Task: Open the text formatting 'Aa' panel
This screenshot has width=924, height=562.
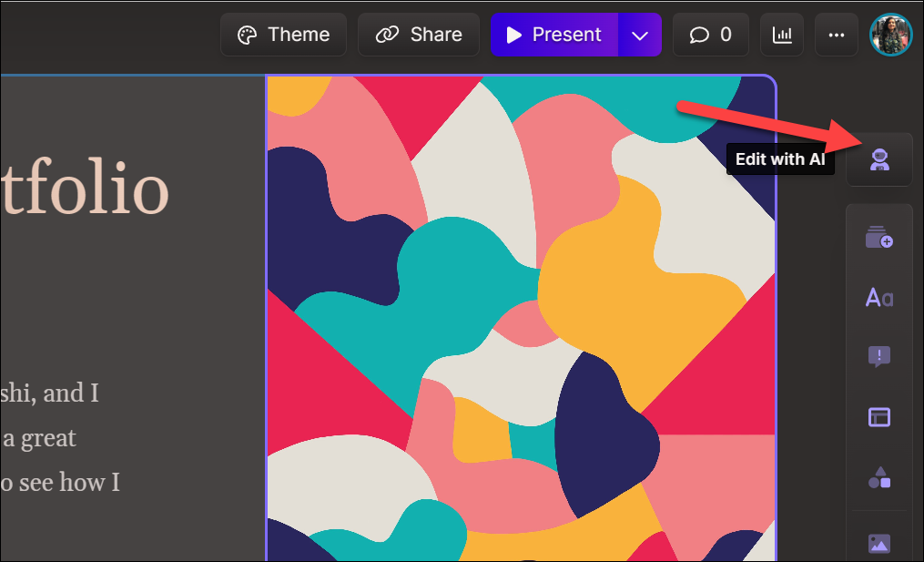Action: point(878,297)
